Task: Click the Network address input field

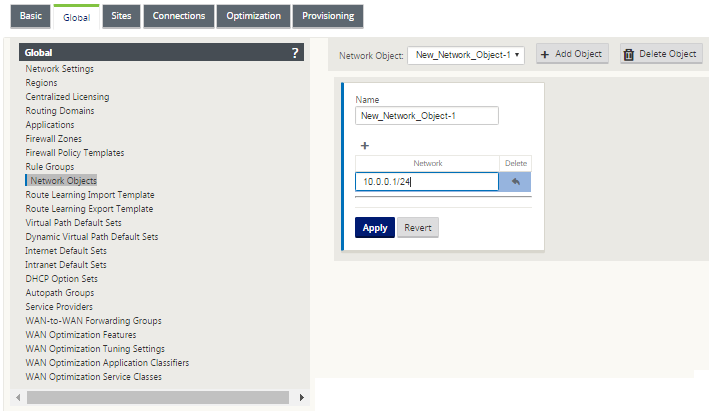Action: point(427,182)
